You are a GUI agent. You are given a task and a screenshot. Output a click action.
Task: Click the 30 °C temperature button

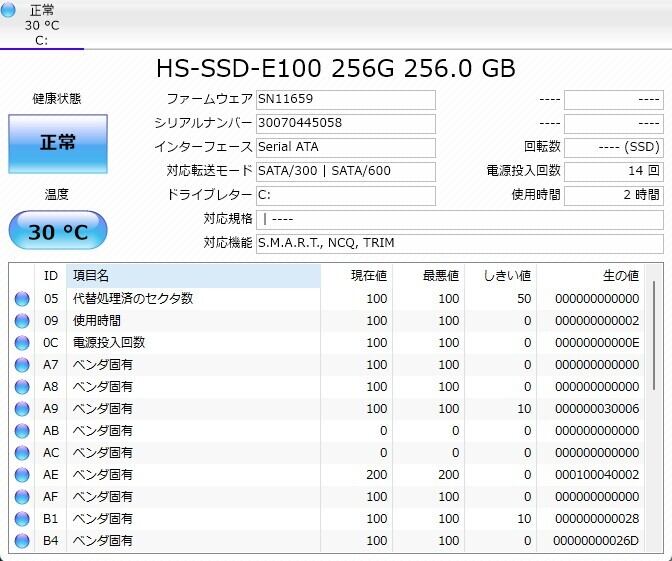click(57, 232)
